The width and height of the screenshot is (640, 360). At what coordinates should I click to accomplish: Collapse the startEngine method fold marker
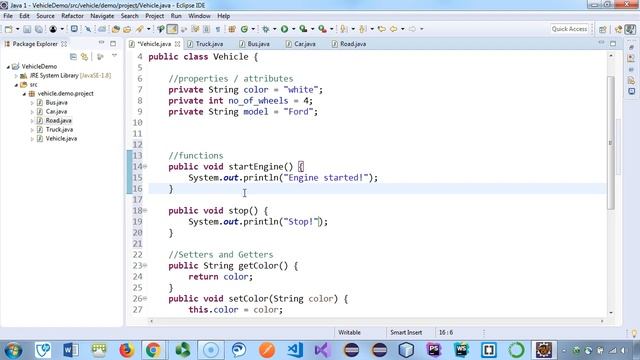145,167
